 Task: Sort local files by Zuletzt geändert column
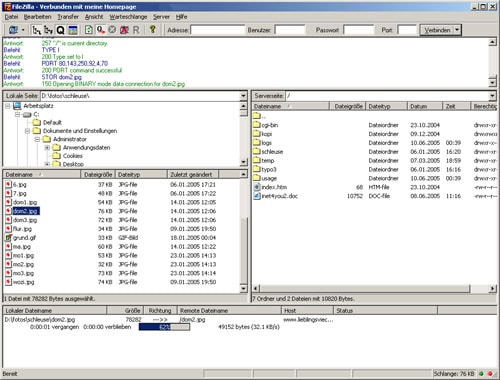(193, 174)
